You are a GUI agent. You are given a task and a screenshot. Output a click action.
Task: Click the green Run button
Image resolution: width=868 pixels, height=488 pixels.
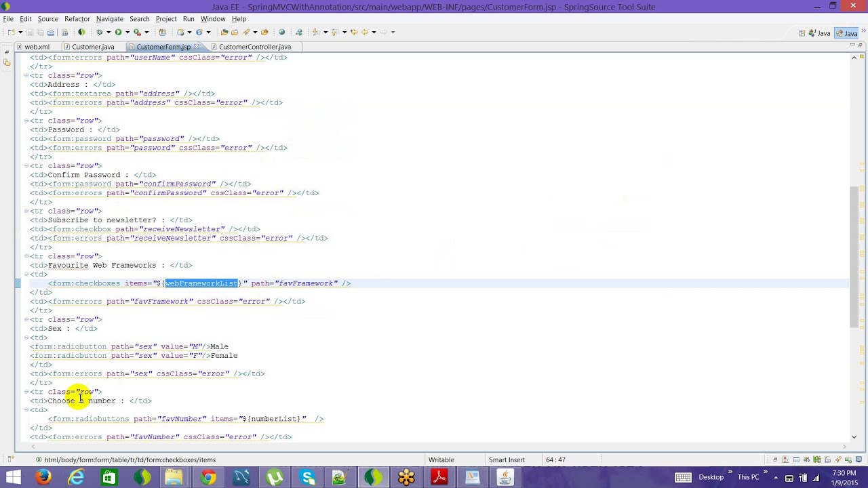pyautogui.click(x=118, y=32)
